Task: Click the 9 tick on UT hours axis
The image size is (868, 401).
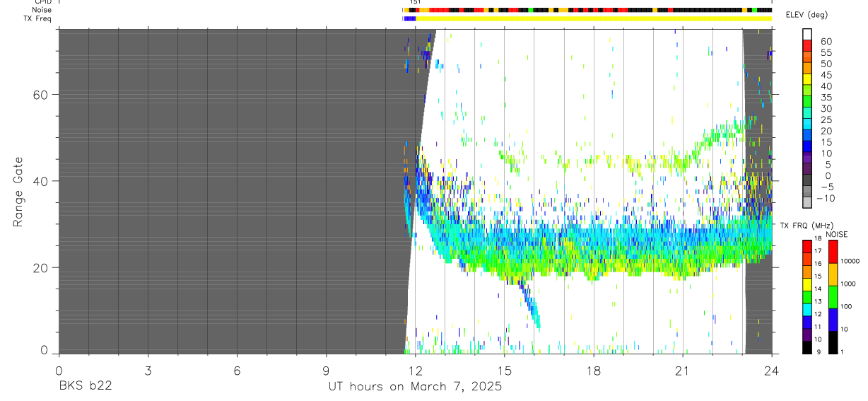Action: coord(326,371)
